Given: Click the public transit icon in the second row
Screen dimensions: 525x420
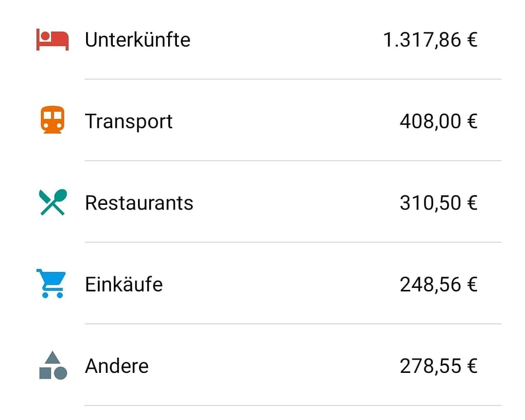Looking at the screenshot, I should point(52,120).
